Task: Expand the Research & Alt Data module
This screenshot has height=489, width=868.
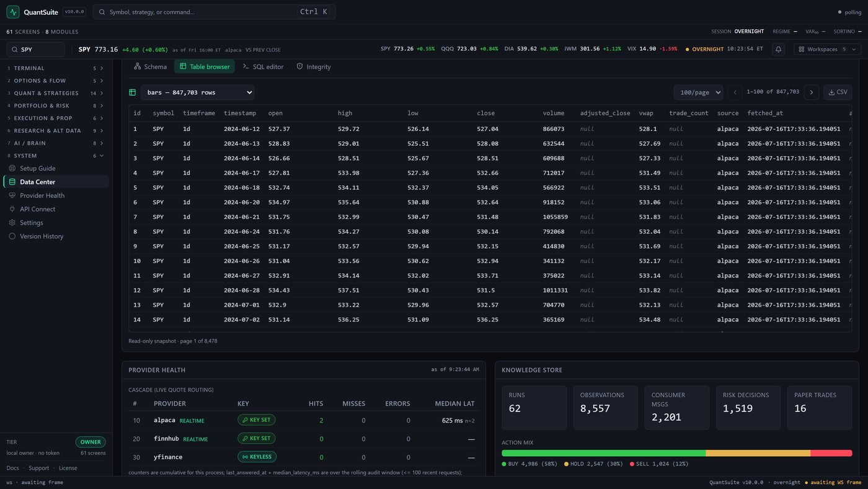Action: (55, 130)
